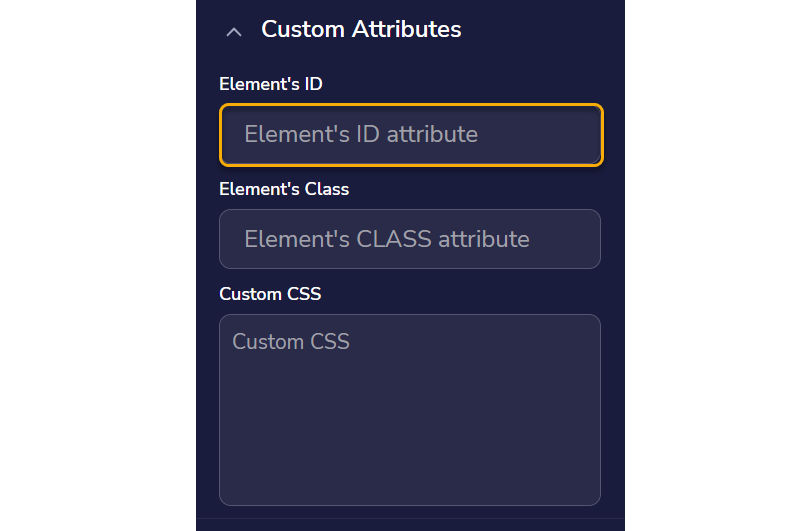Viewport: 805px width, 531px height.
Task: Click the upward caret beside Custom Attributes
Action: pyautogui.click(x=234, y=32)
